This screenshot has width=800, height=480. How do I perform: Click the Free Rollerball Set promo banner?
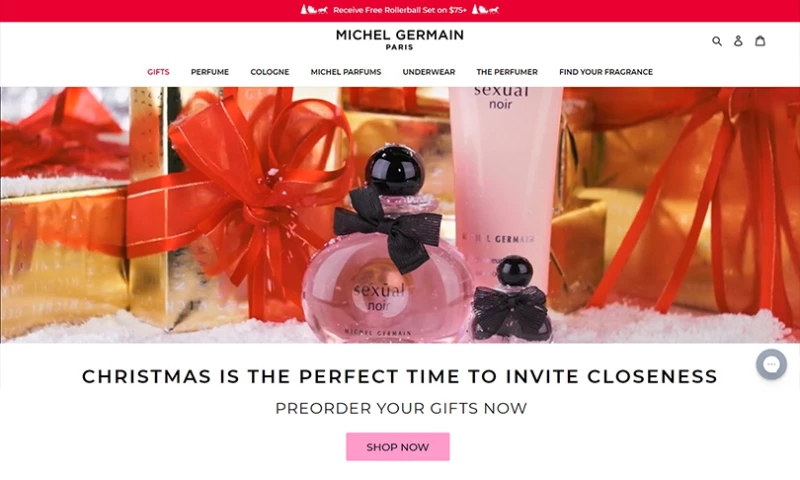[x=400, y=10]
